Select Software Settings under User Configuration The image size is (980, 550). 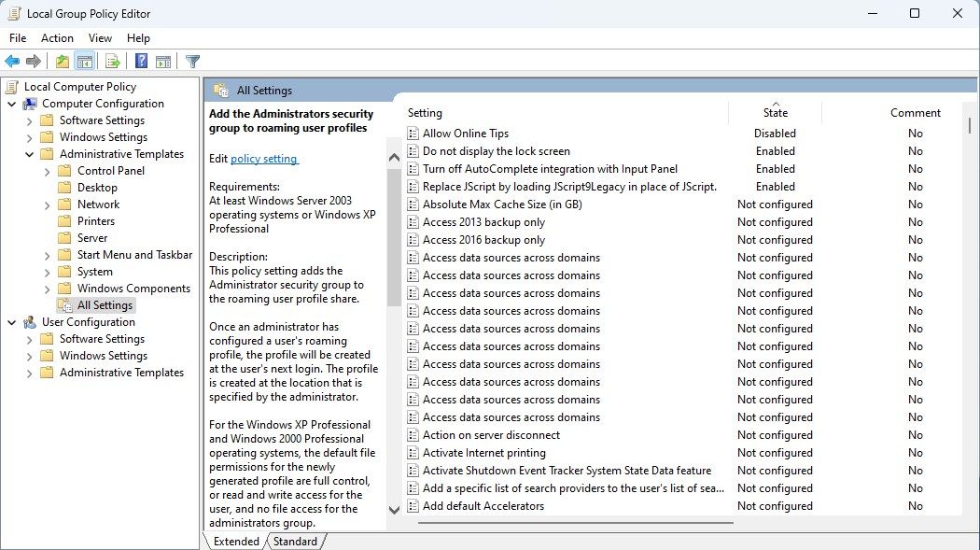point(102,339)
